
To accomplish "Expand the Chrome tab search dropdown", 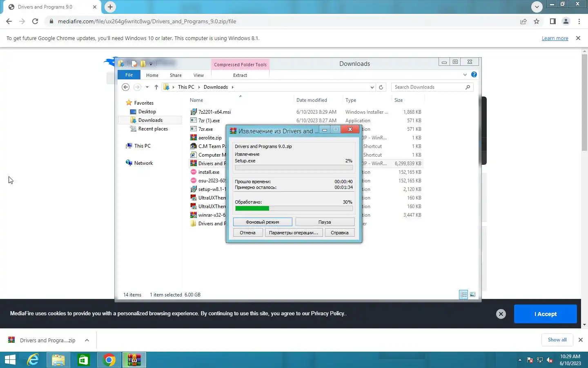I will tap(537, 7).
